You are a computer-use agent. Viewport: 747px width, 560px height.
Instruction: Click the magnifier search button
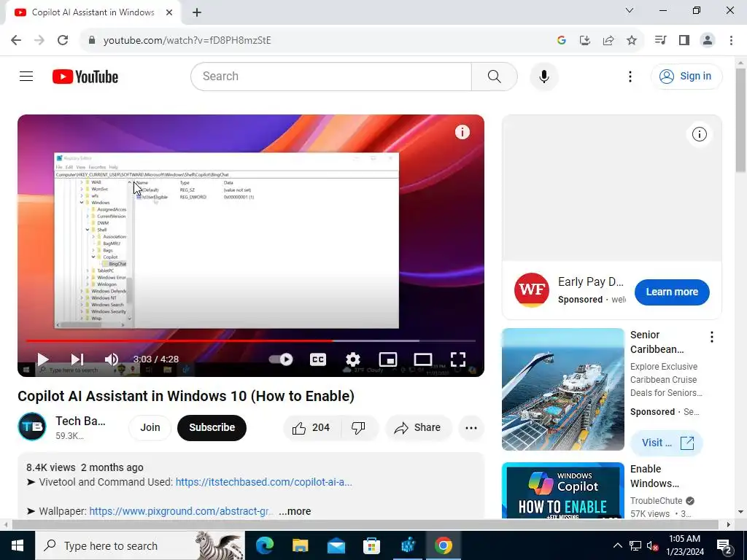click(x=494, y=76)
